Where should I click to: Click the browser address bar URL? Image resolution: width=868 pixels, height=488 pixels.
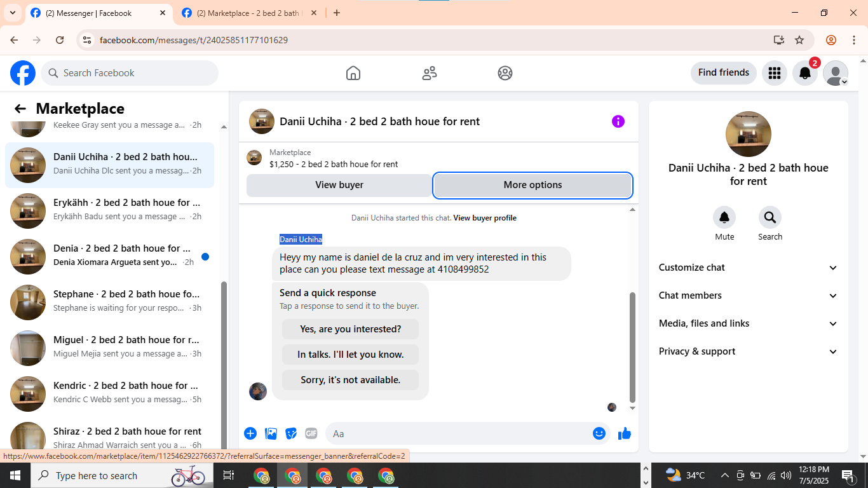pyautogui.click(x=194, y=40)
